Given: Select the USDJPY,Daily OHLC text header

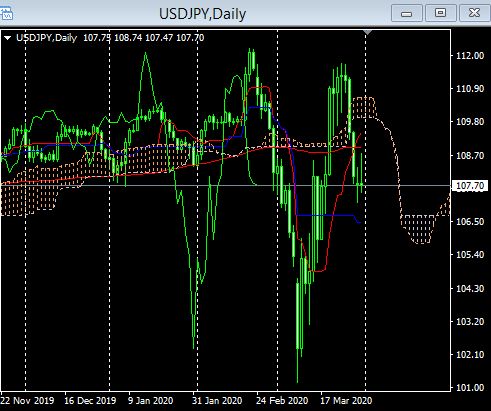Looking at the screenshot, I should (x=110, y=38).
